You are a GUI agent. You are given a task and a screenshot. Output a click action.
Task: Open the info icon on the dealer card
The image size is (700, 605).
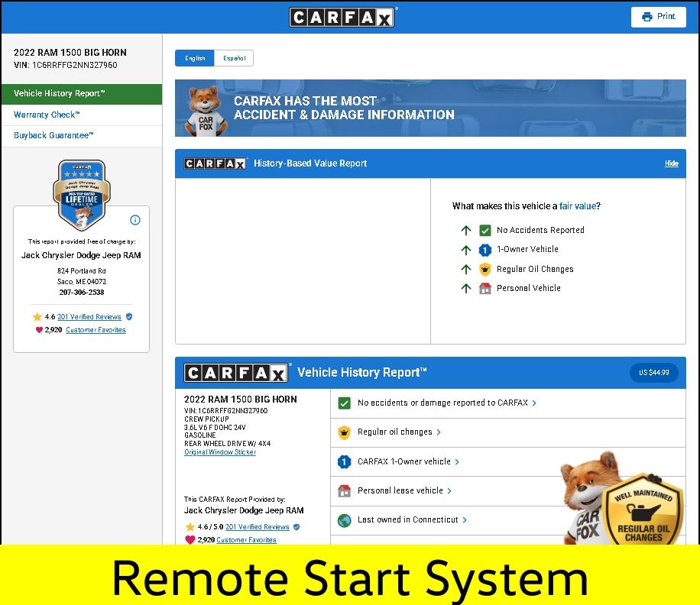[x=134, y=220]
